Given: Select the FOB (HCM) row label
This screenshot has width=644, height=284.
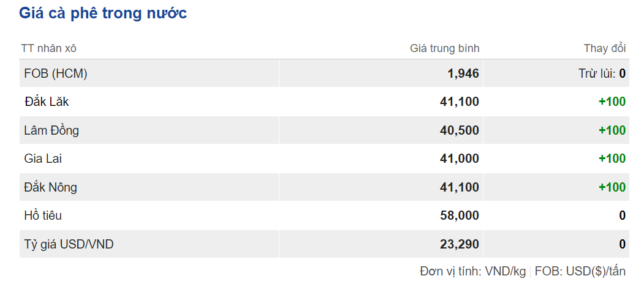Looking at the screenshot, I should click(x=56, y=73).
